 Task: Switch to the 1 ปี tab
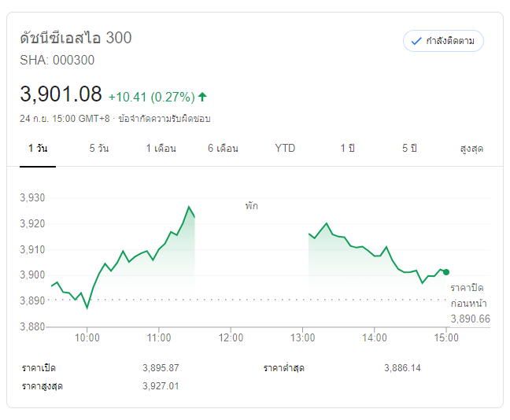[x=347, y=148]
